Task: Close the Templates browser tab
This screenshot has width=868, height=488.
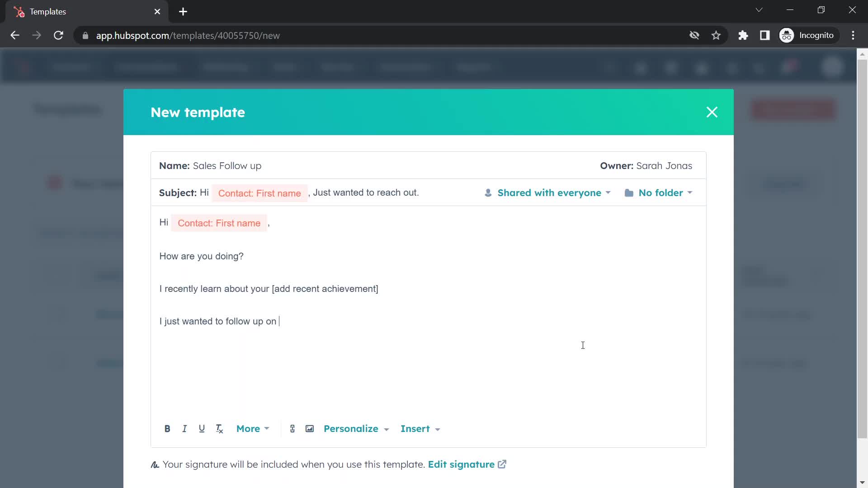Action: click(x=157, y=12)
